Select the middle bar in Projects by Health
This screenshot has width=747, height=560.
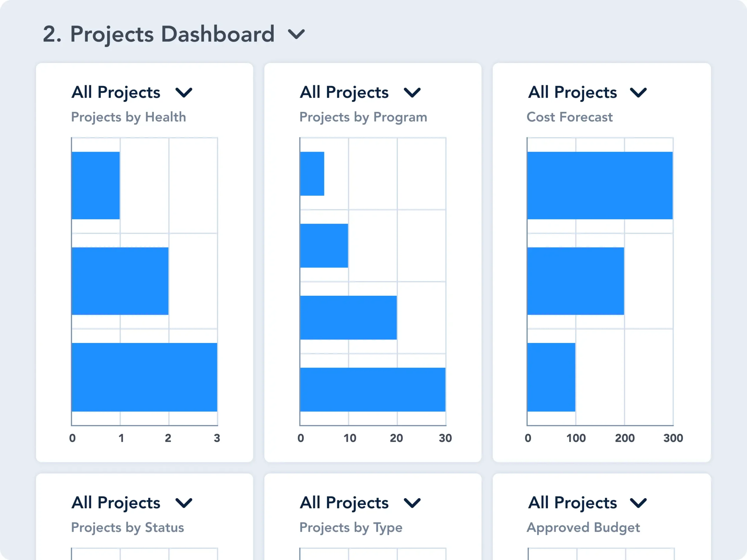(120, 281)
